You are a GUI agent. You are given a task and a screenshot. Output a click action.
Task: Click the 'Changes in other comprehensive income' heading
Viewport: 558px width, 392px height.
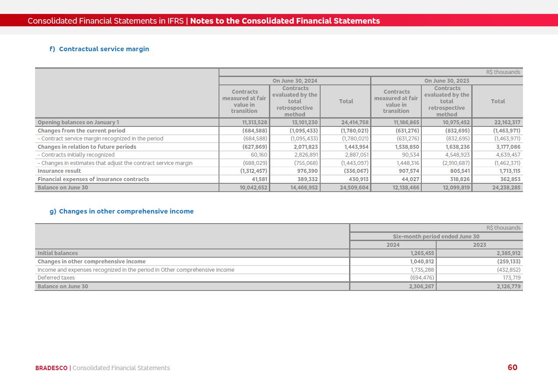tap(126, 211)
